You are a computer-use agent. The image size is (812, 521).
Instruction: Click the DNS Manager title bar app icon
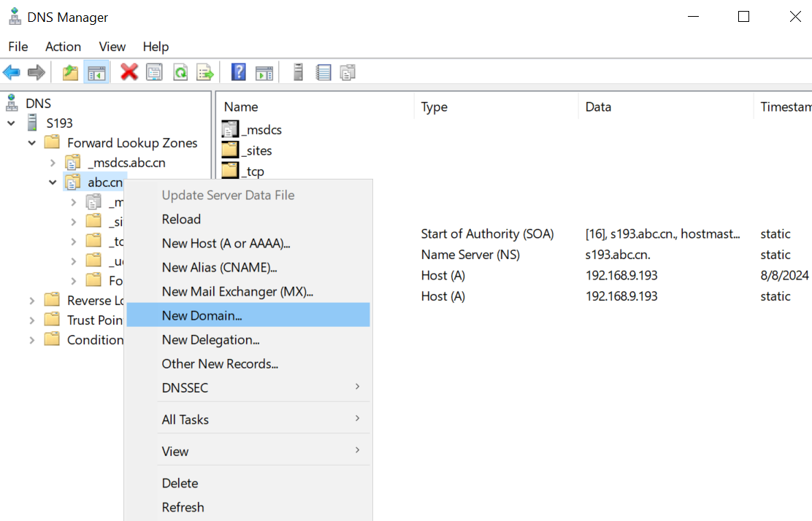(15, 17)
